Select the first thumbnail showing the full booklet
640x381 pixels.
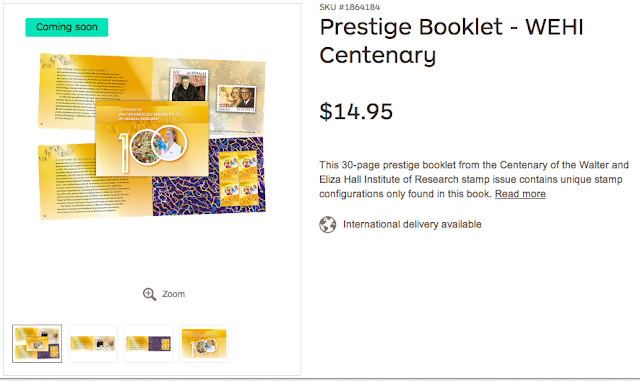(x=37, y=343)
